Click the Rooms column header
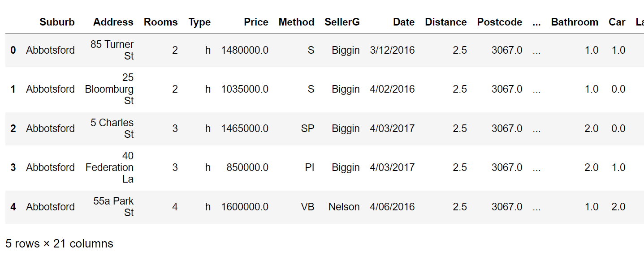The image size is (644, 256). [160, 22]
